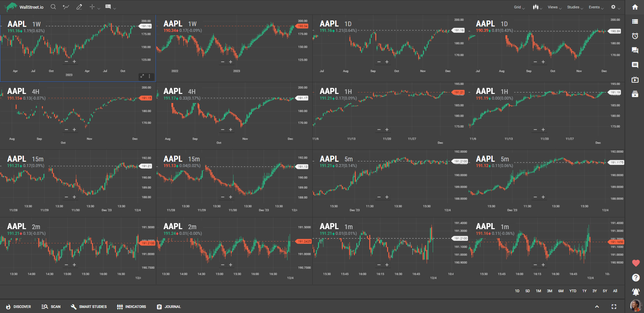
Task: Expand the Events menu
Action: point(596,7)
